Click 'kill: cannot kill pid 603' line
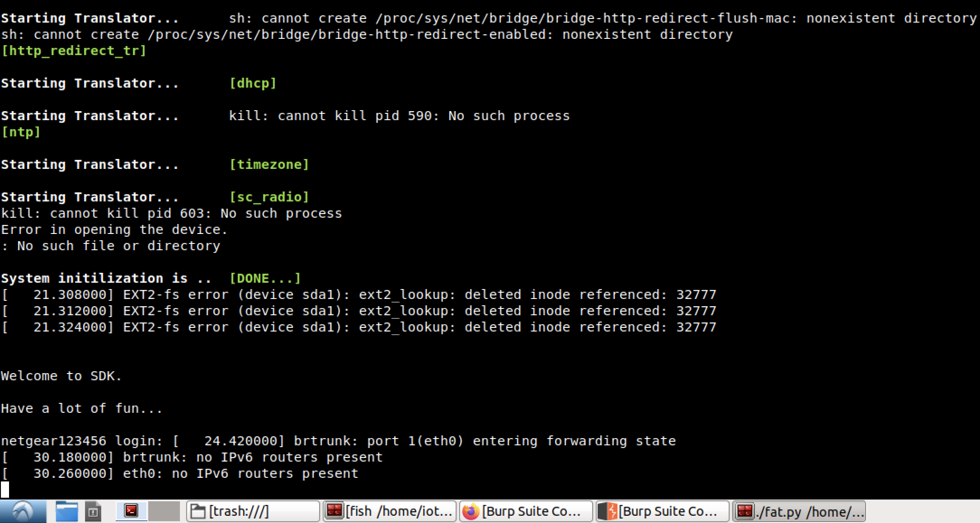 point(171,213)
